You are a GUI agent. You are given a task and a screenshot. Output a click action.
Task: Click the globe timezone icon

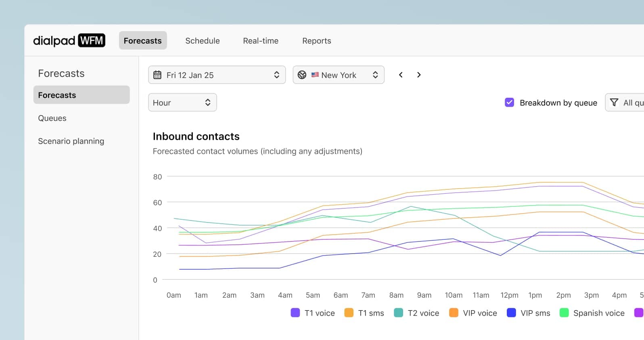302,75
